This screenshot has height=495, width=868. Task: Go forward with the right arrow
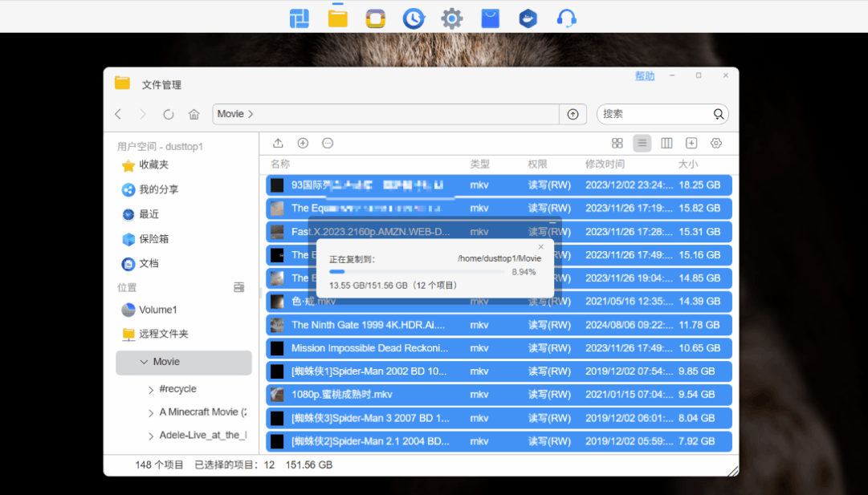143,114
